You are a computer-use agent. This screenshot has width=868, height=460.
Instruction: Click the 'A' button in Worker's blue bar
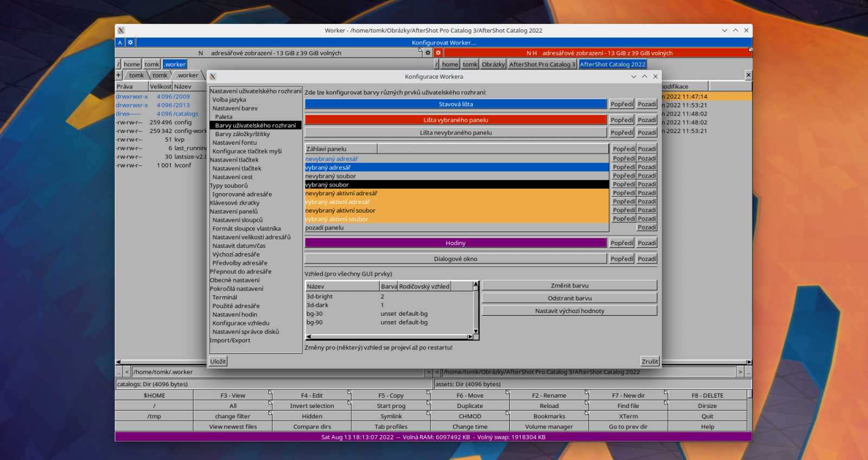(120, 42)
